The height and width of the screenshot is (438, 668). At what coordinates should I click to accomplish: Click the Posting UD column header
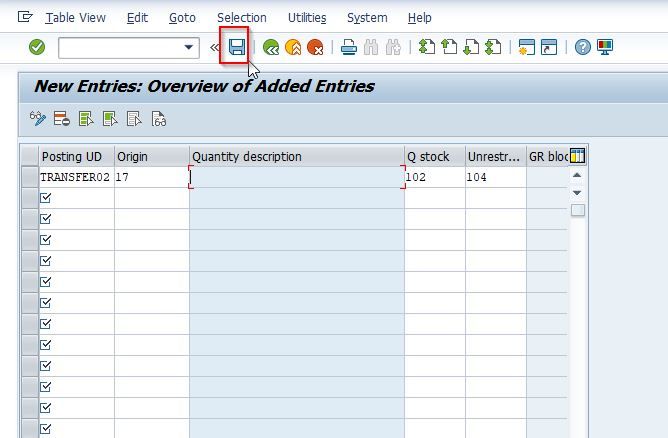tap(77, 156)
